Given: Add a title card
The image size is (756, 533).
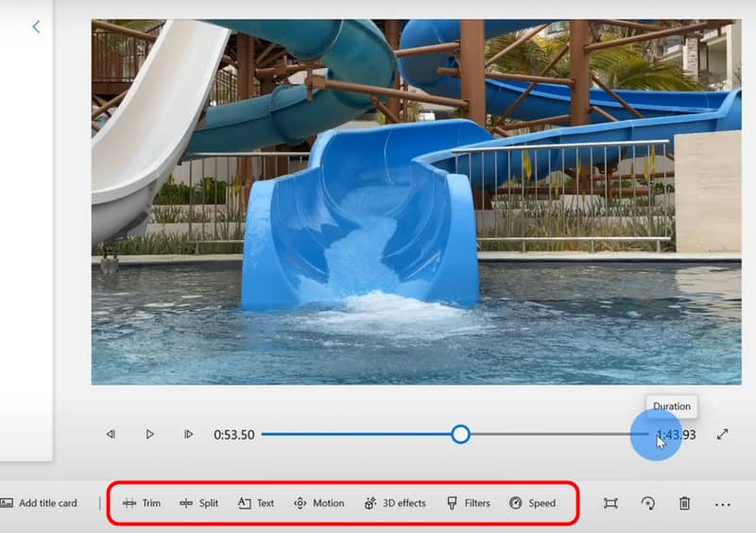Looking at the screenshot, I should 39,503.
